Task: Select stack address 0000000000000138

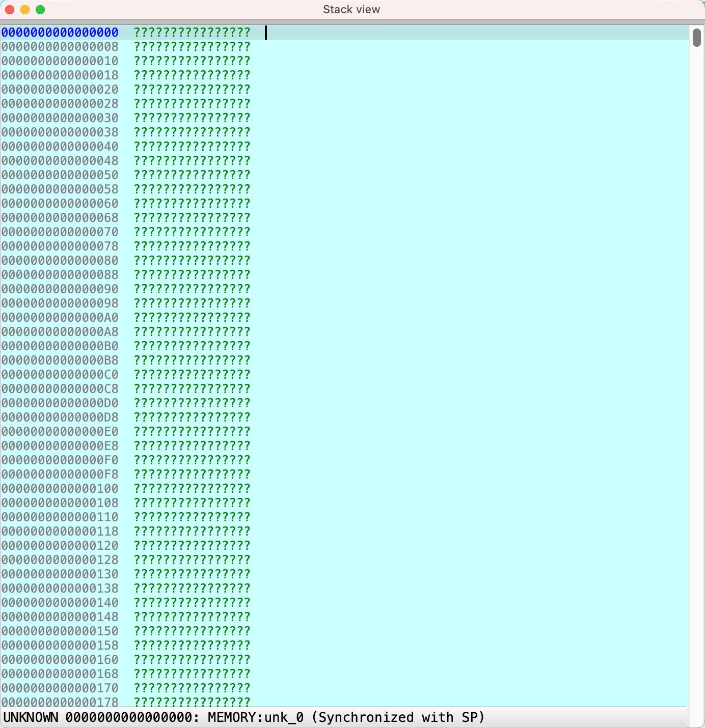Action: click(x=60, y=589)
